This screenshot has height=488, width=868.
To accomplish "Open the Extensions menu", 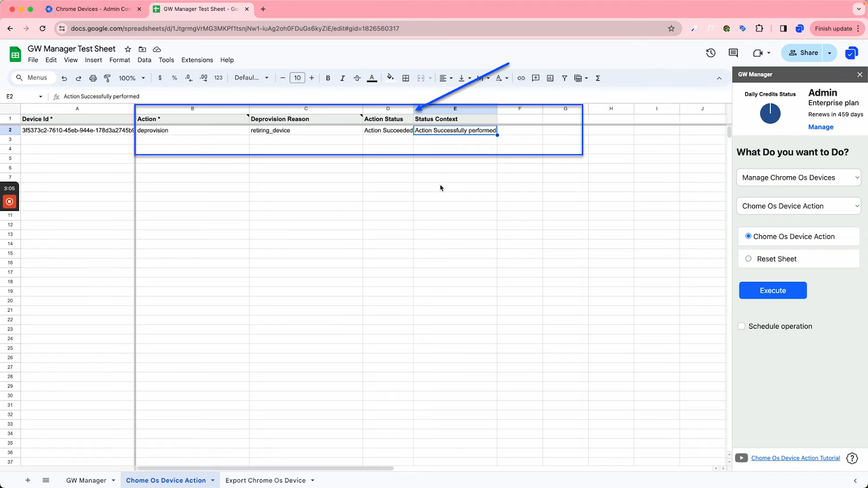I will coord(197,60).
